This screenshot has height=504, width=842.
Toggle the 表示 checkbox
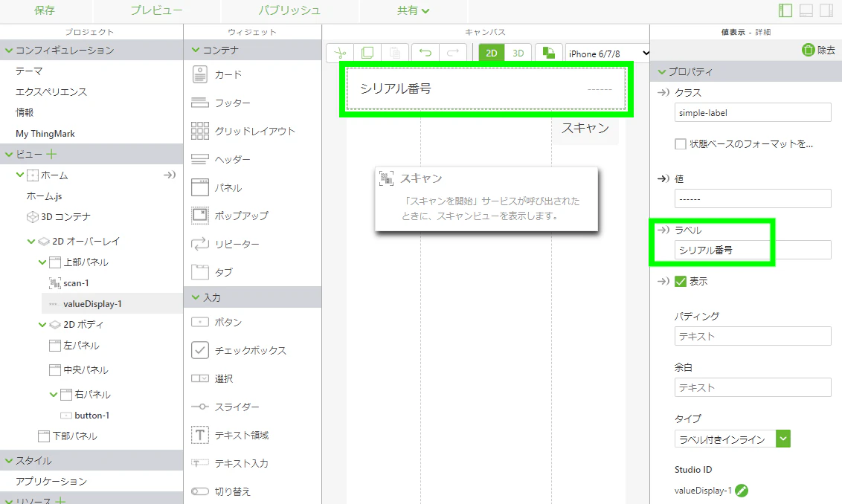681,281
